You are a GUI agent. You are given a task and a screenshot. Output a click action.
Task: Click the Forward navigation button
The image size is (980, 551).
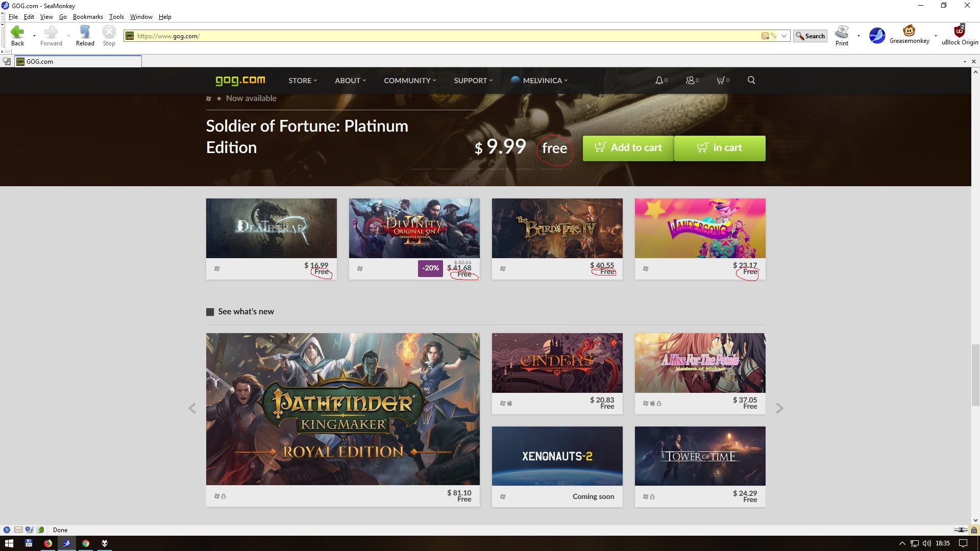pyautogui.click(x=51, y=36)
